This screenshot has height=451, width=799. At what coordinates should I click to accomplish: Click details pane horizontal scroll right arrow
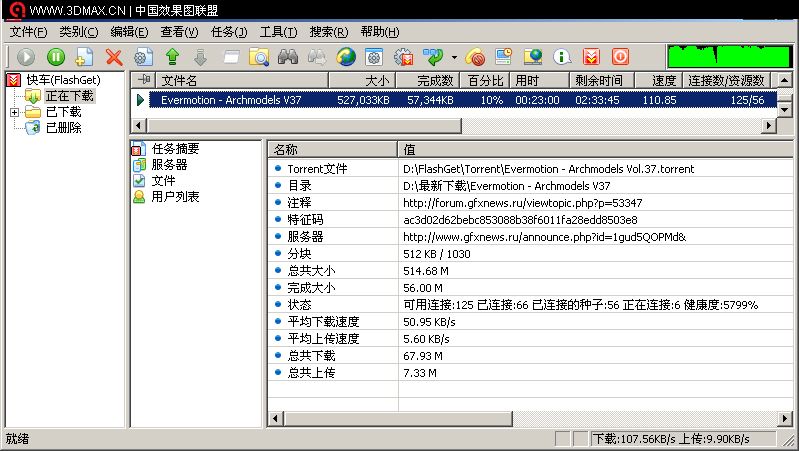[785, 419]
